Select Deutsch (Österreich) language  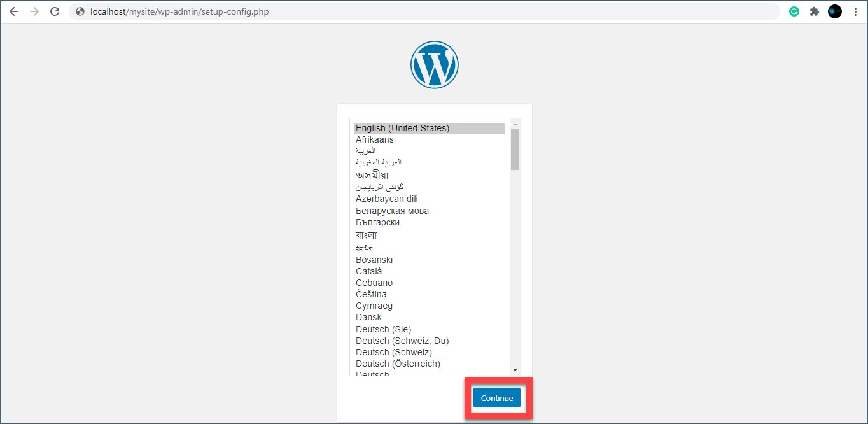point(430,364)
